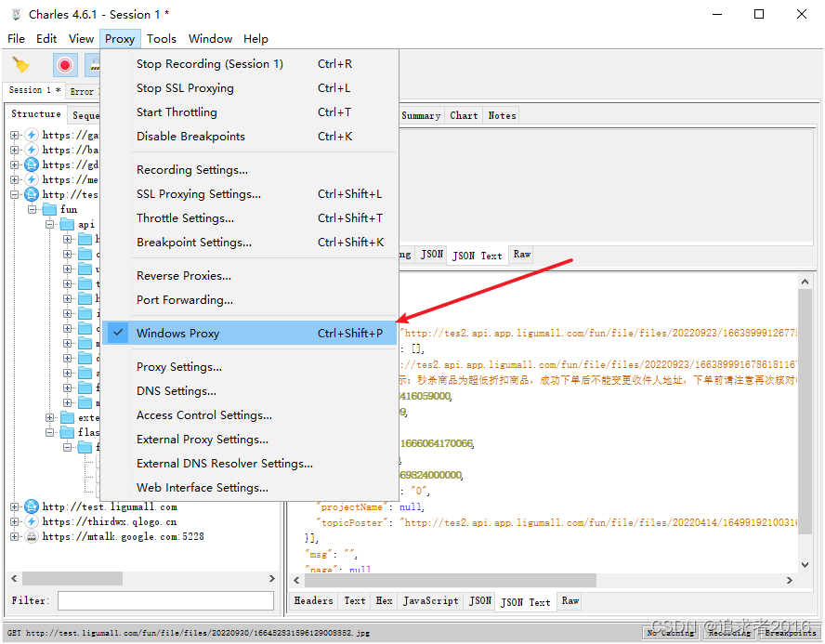Open SSL Proxying Settings...

point(249,194)
